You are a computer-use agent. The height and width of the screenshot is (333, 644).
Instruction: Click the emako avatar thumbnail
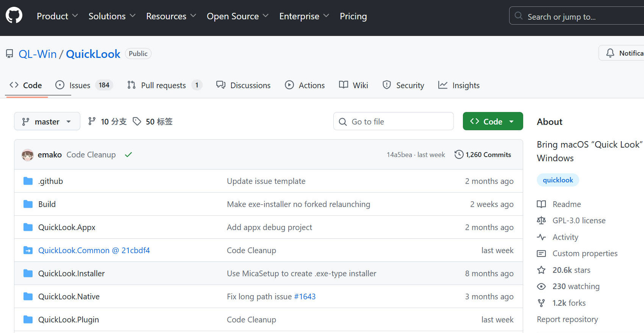coord(28,155)
